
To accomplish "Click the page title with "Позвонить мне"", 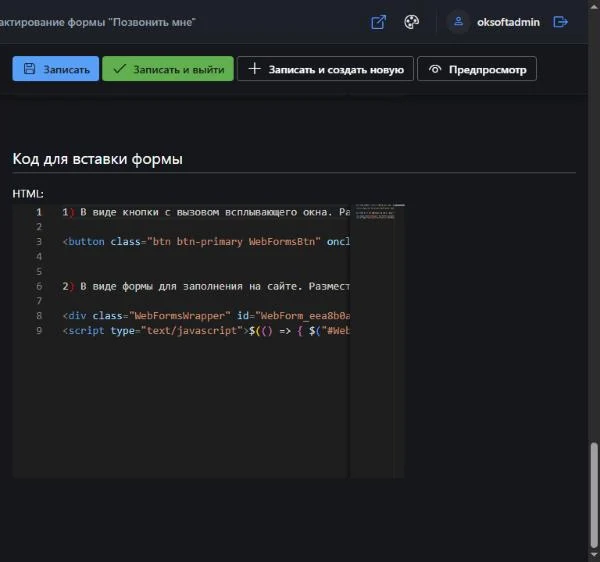I will (98, 22).
